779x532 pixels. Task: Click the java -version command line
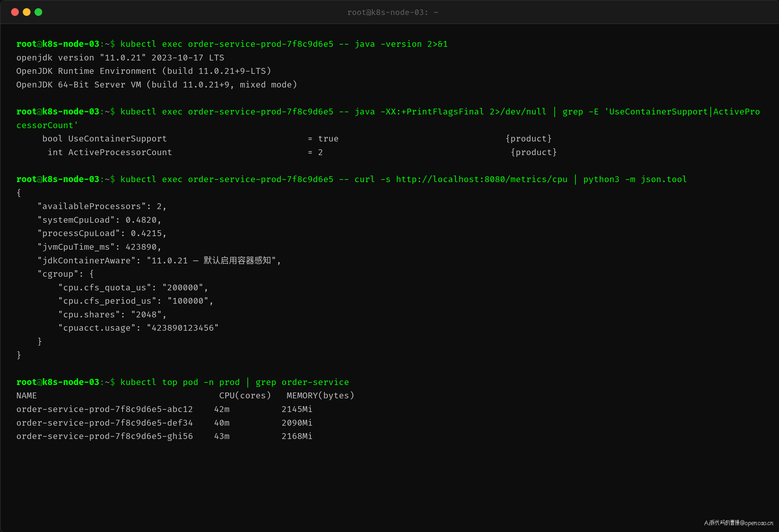pos(232,44)
